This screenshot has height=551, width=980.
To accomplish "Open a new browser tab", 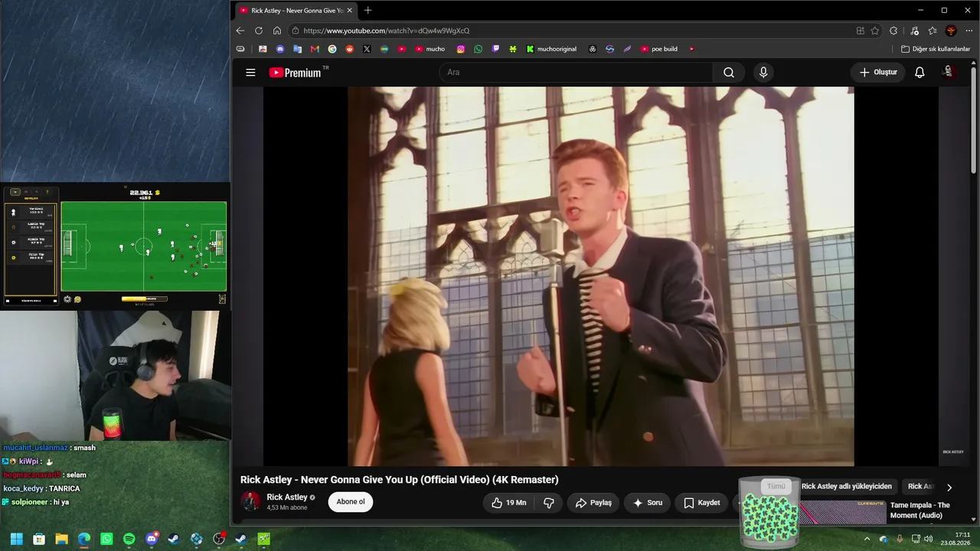I will (368, 11).
